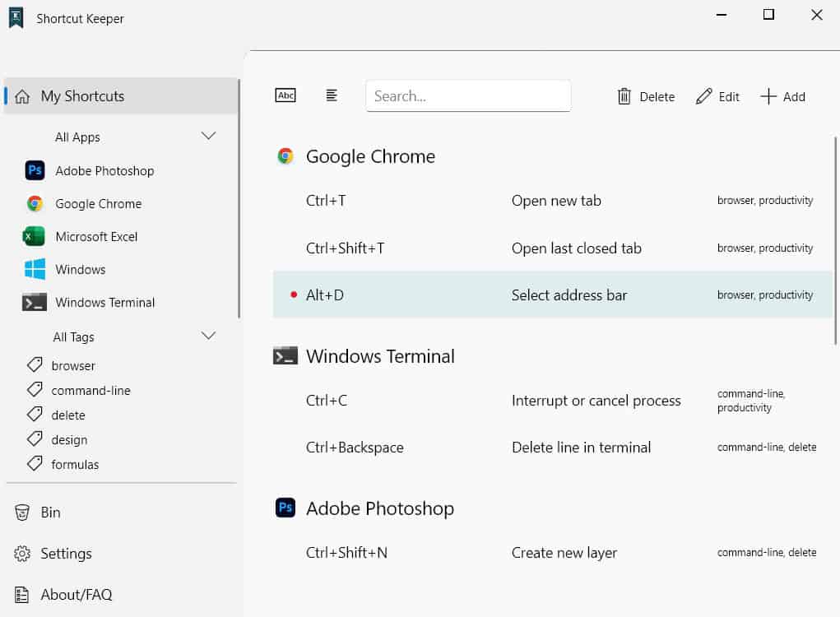Click the All Apps label
Viewport: 840px width, 617px height.
pyautogui.click(x=77, y=137)
